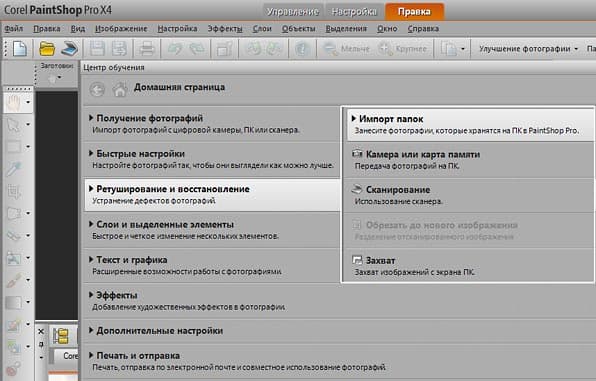Click the folder tree navigation icon
The height and width of the screenshot is (381, 596).
click(x=61, y=336)
